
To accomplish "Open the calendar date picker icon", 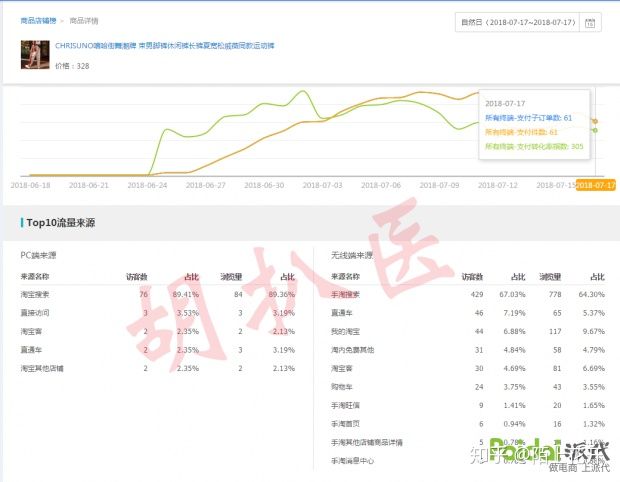I will point(590,23).
